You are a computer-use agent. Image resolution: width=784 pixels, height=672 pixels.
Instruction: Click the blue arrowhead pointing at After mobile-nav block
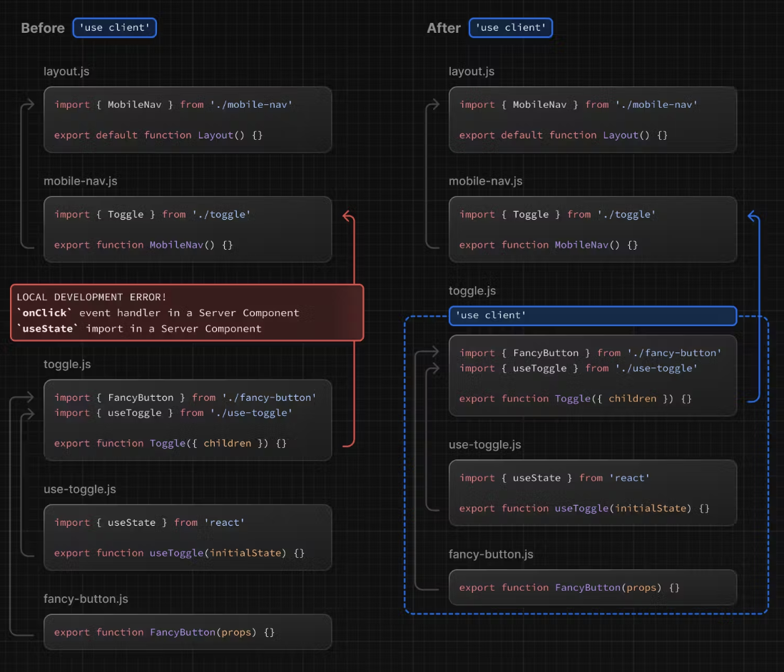(752, 215)
